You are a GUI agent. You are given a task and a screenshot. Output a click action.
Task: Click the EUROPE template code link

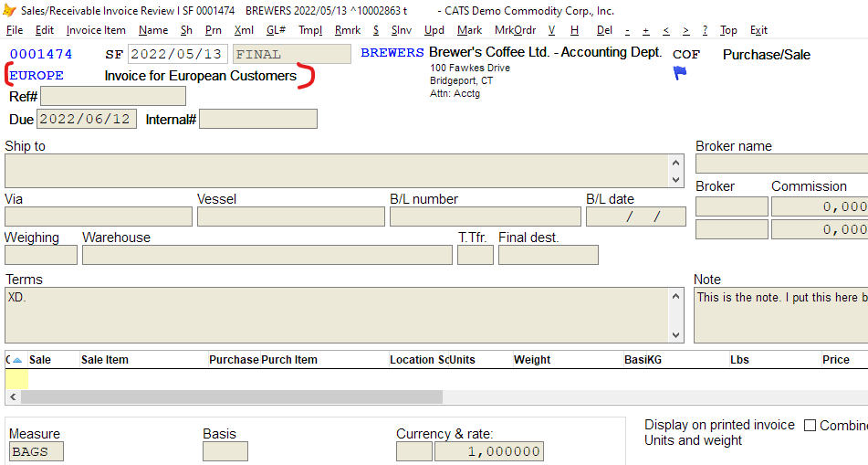coord(37,75)
